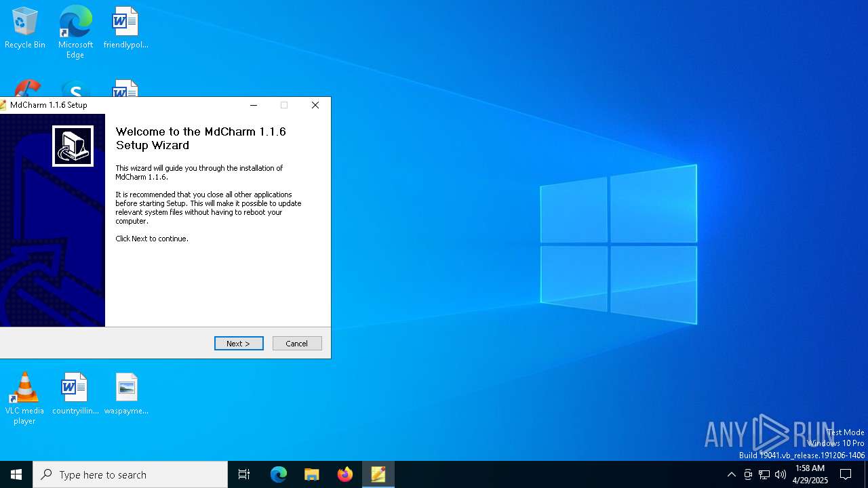Viewport: 868px width, 488px height.
Task: Click the taskbar search box
Action: click(x=130, y=474)
